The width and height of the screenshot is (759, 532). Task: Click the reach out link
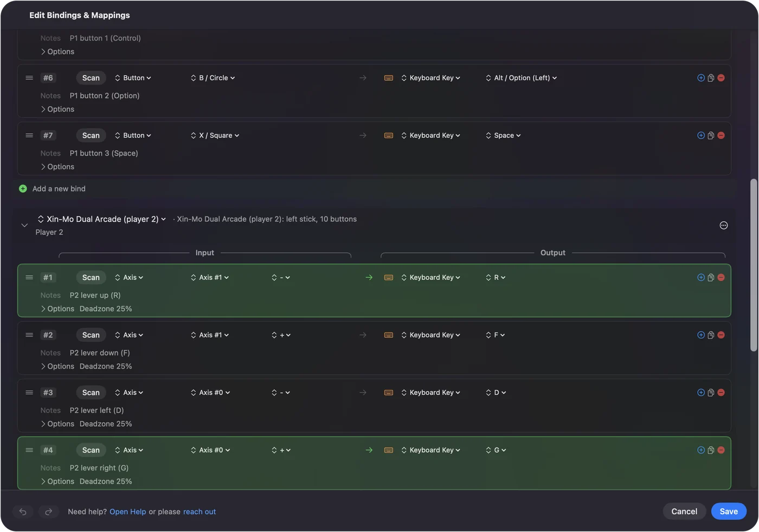pyautogui.click(x=200, y=512)
